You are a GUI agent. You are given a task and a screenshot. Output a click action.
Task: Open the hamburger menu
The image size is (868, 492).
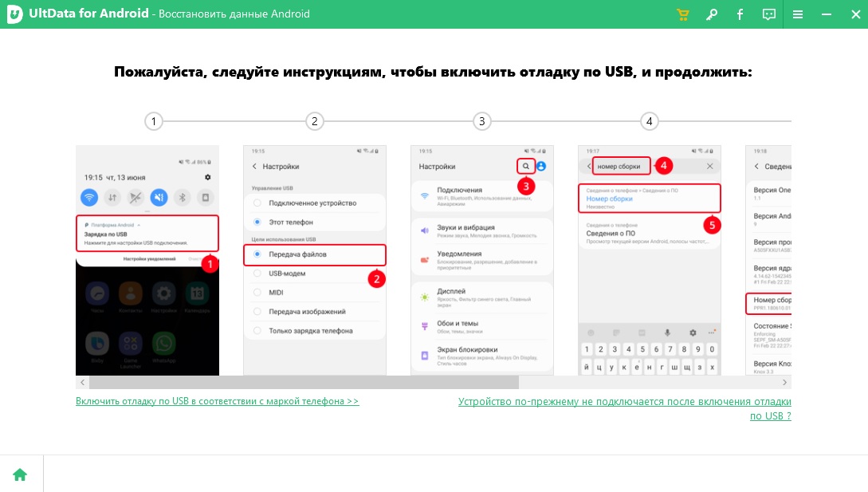(798, 14)
